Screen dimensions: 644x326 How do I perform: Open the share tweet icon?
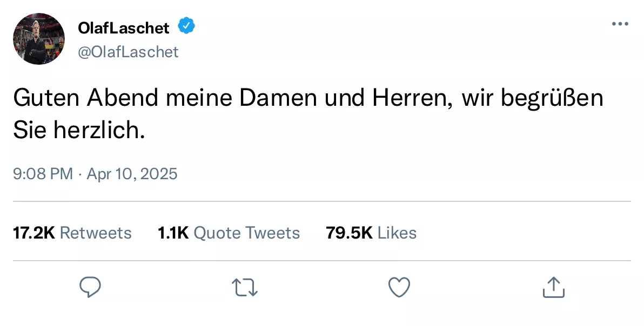click(553, 287)
